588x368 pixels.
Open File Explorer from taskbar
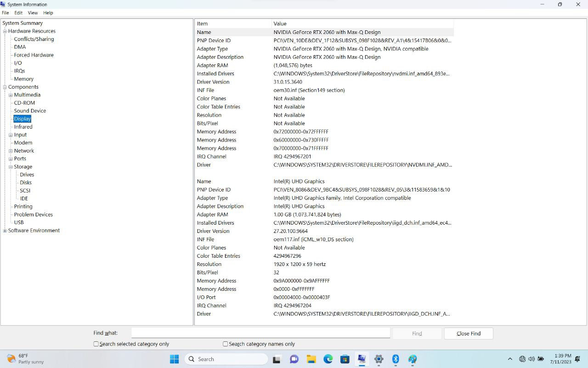[311, 359]
